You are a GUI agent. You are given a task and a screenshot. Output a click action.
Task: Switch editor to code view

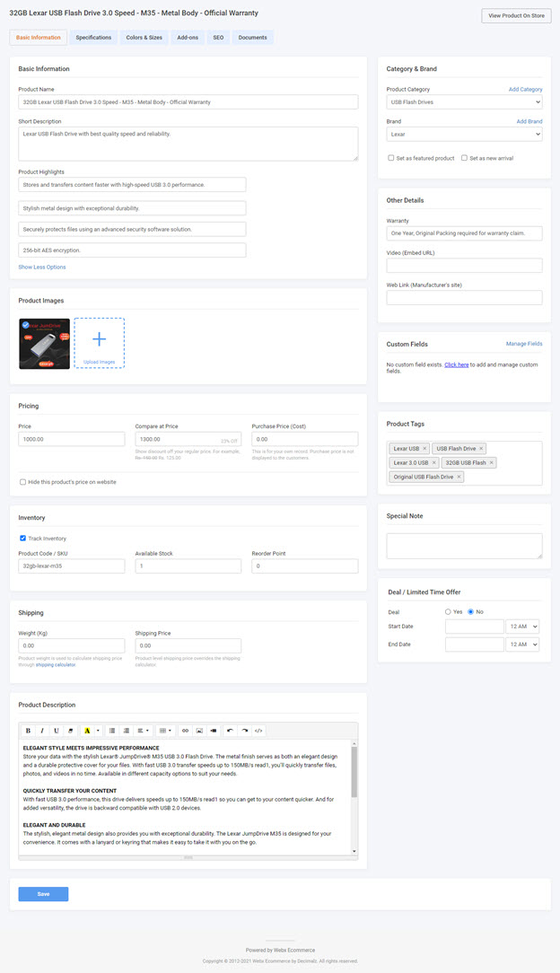coord(258,731)
